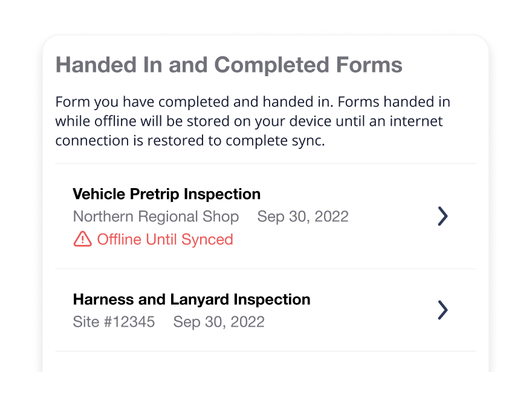Open Vehicle Pretrip Inspection via its chevron arrow
The image size is (532, 395).
(443, 216)
